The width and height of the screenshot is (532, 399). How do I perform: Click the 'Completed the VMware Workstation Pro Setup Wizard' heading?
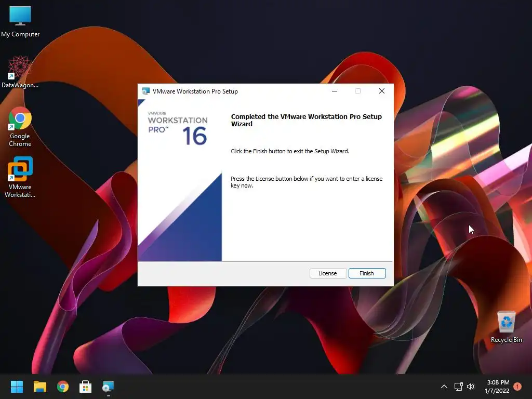307,120
